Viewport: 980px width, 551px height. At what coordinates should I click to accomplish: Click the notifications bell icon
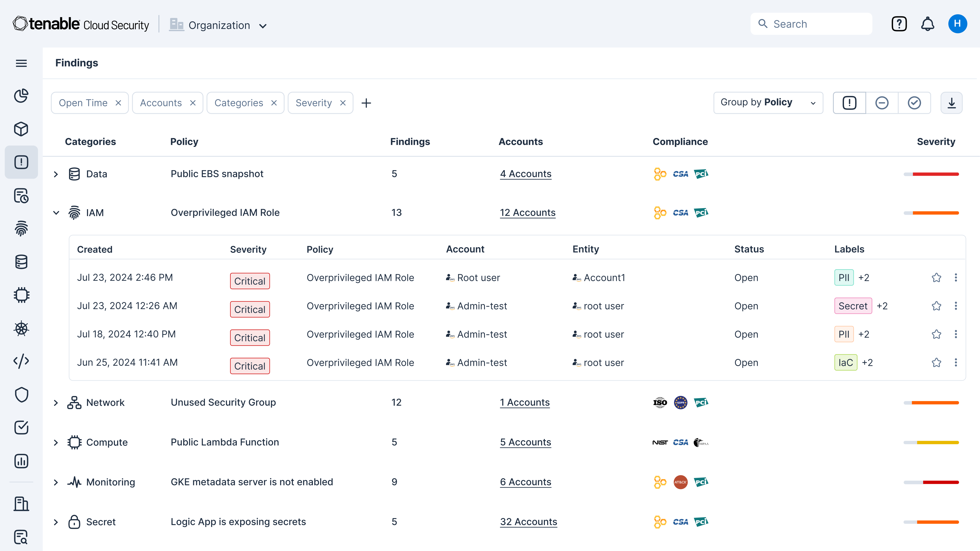(927, 24)
